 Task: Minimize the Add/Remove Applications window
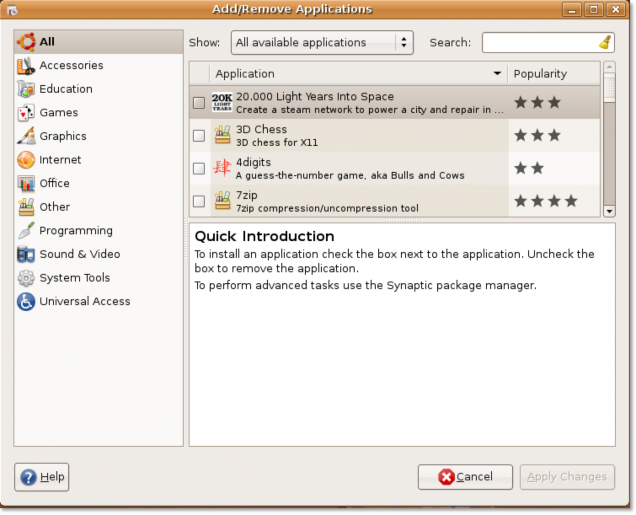click(x=572, y=10)
